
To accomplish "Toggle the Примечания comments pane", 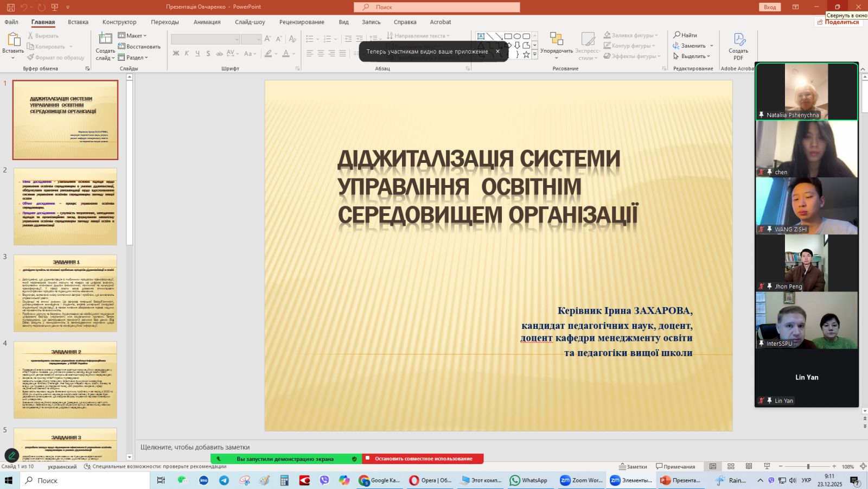I will (x=675, y=467).
